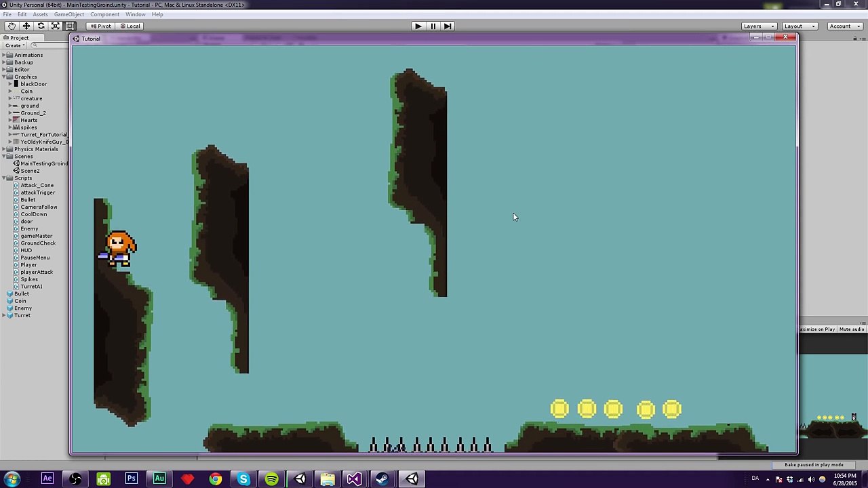This screenshot has height=488, width=868.
Task: Open the Window menu
Action: tap(136, 14)
